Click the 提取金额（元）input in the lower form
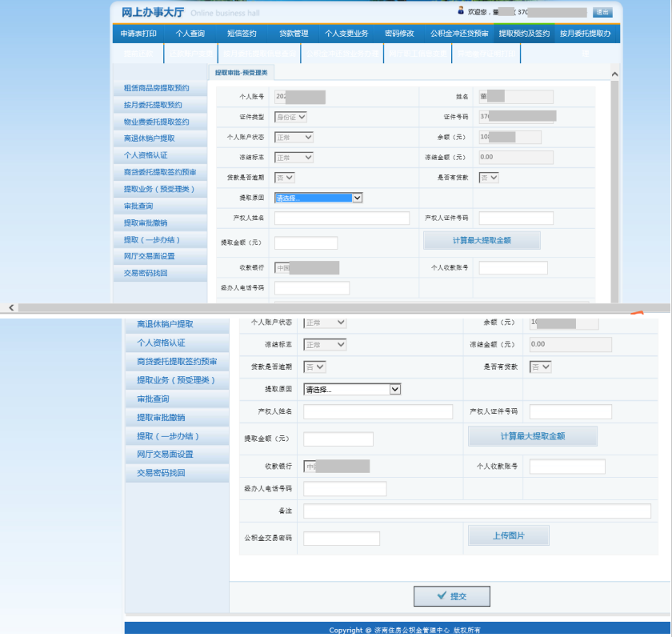Image resolution: width=672 pixels, height=637 pixels. [338, 439]
